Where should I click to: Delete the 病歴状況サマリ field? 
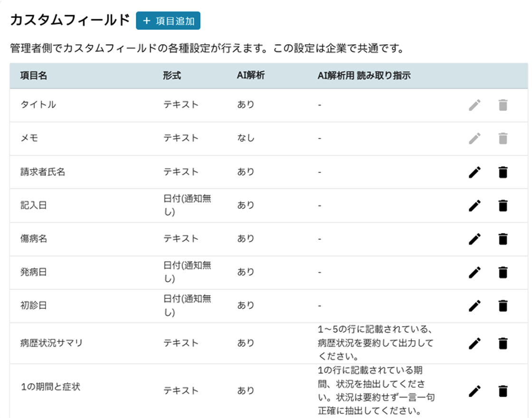503,343
